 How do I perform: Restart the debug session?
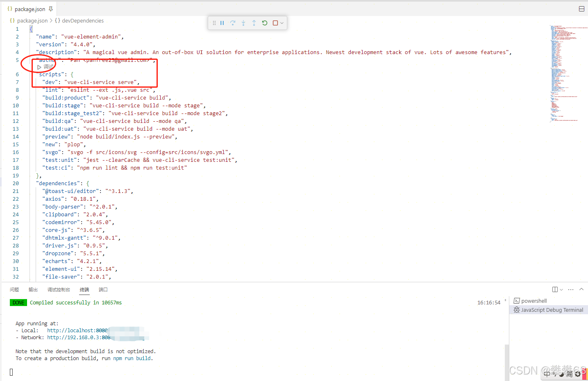click(264, 23)
